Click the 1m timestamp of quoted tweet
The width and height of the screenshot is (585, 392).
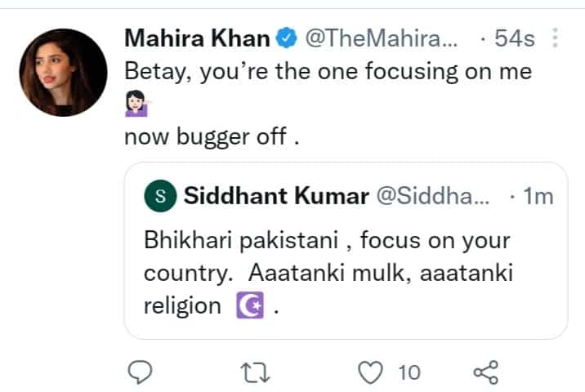(x=537, y=197)
